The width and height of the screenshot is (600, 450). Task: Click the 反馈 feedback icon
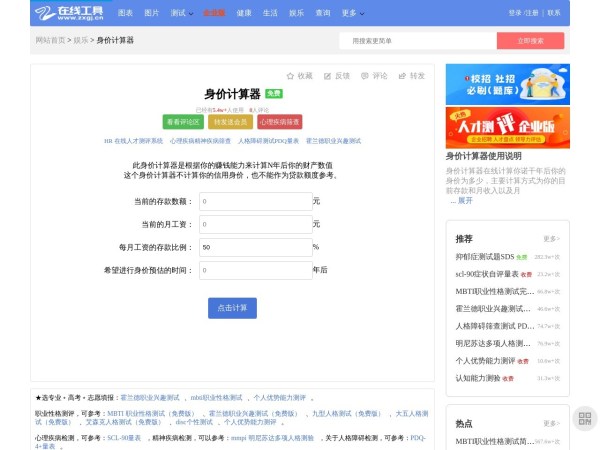point(327,75)
